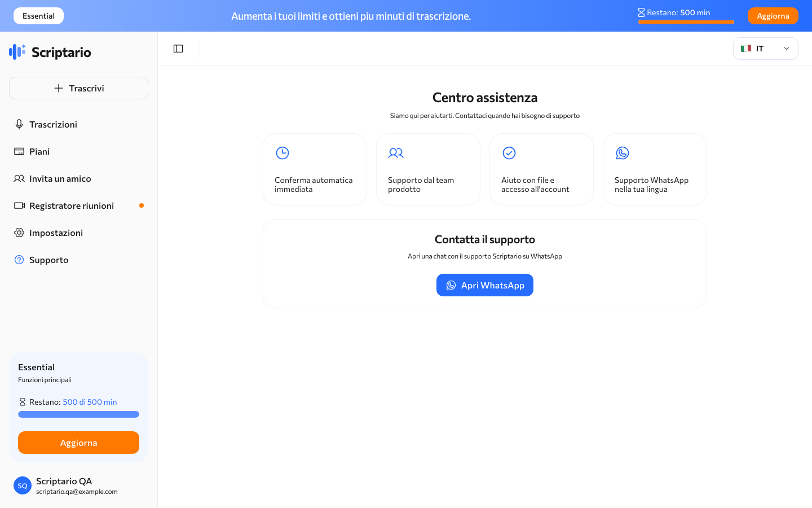Viewport: 812px width, 508px height.
Task: Open the IT language dropdown
Action: pyautogui.click(x=766, y=49)
